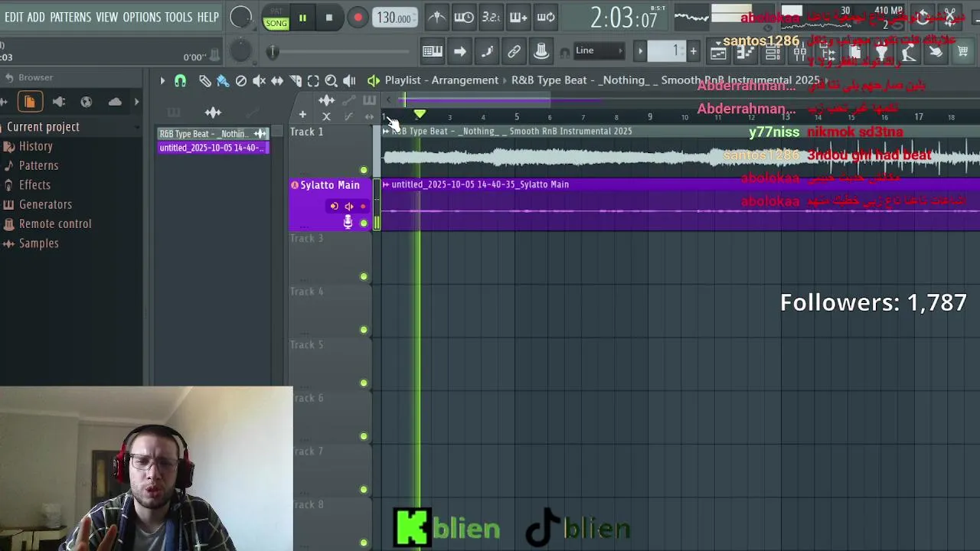Open the Channel rack icon
The height and width of the screenshot is (551, 980).
point(773,52)
